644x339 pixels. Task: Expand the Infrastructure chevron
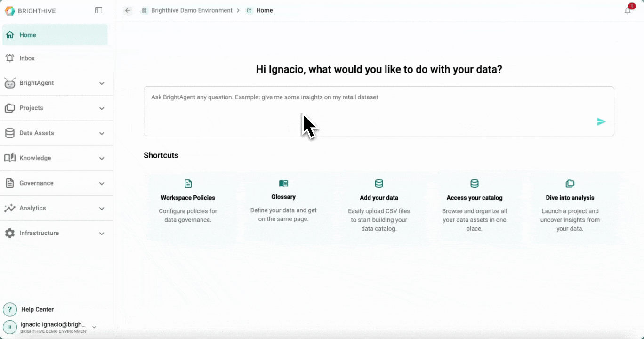[x=102, y=233]
